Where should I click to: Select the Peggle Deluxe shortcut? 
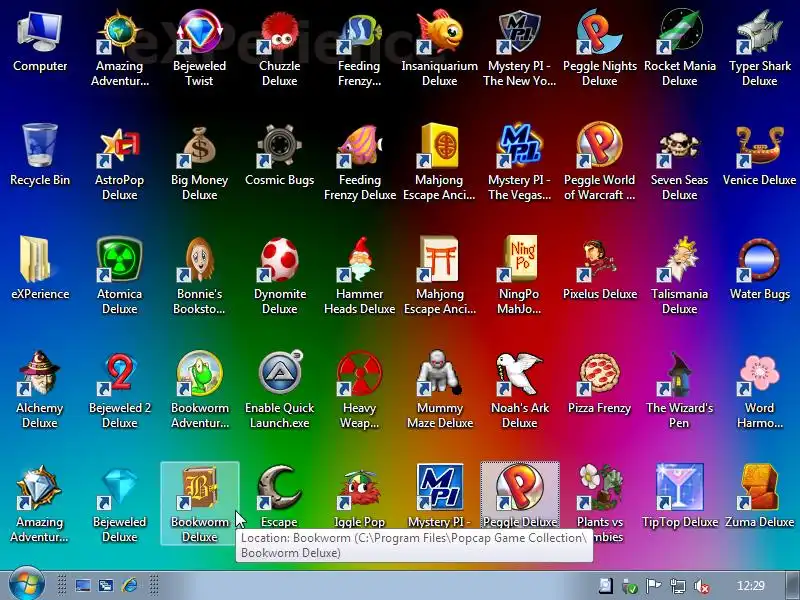[519, 495]
